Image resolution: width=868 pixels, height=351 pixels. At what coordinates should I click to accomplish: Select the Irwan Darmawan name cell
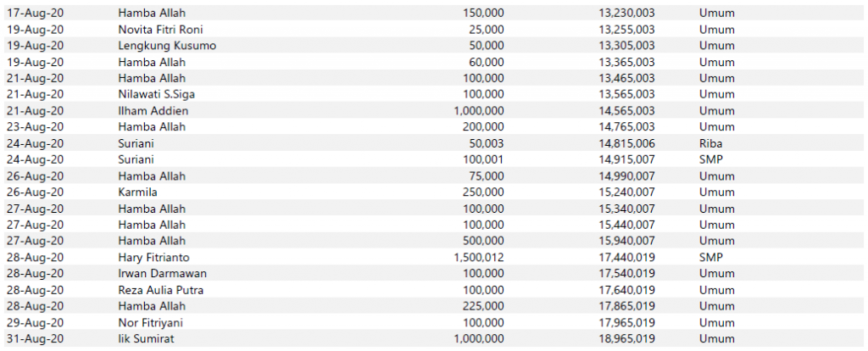[x=160, y=273]
